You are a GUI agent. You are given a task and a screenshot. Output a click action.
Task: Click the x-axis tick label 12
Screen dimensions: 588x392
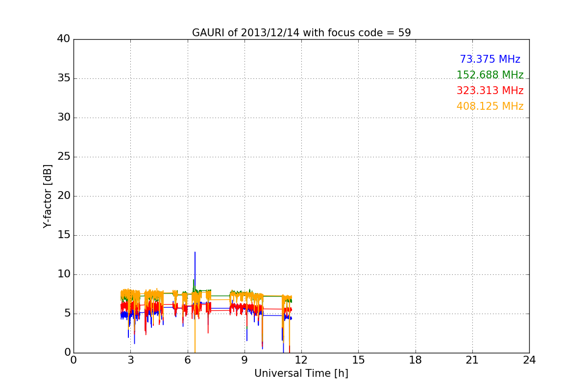301,360
